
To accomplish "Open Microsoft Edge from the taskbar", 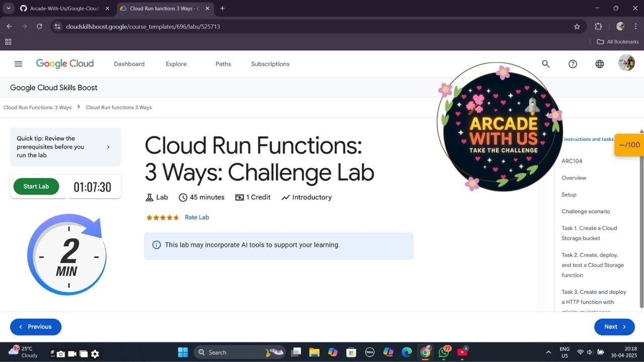I will [x=407, y=352].
